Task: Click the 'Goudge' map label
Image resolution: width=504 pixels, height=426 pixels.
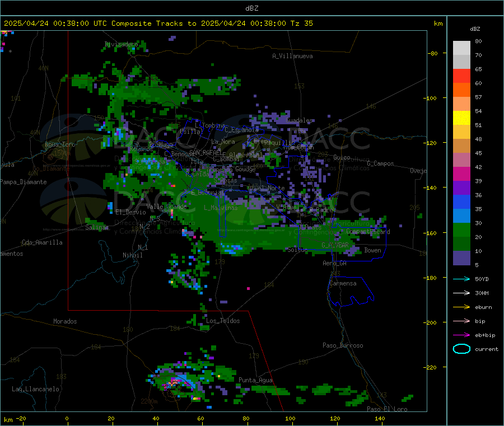Action: 245,169
